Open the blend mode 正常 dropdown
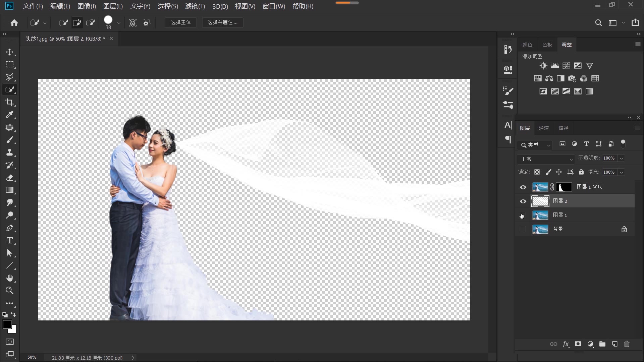Screen dimensions: 644x362 click(x=546, y=159)
